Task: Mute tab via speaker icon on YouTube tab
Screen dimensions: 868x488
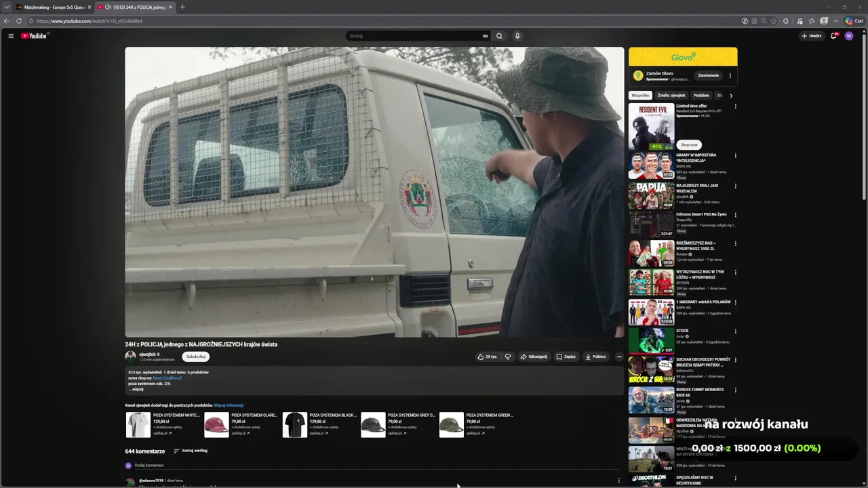Action: click(x=108, y=7)
